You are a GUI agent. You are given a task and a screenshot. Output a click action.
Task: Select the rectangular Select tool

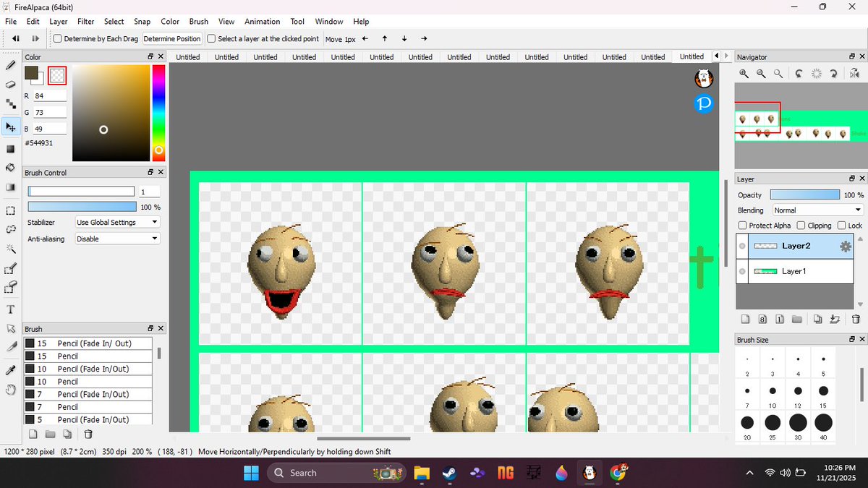tap(11, 211)
